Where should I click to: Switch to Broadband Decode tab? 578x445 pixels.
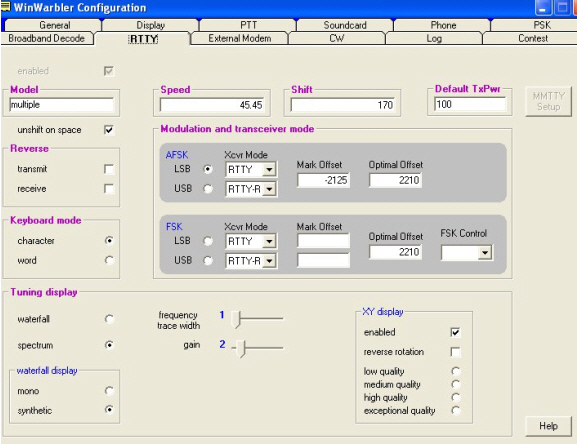tap(46, 38)
